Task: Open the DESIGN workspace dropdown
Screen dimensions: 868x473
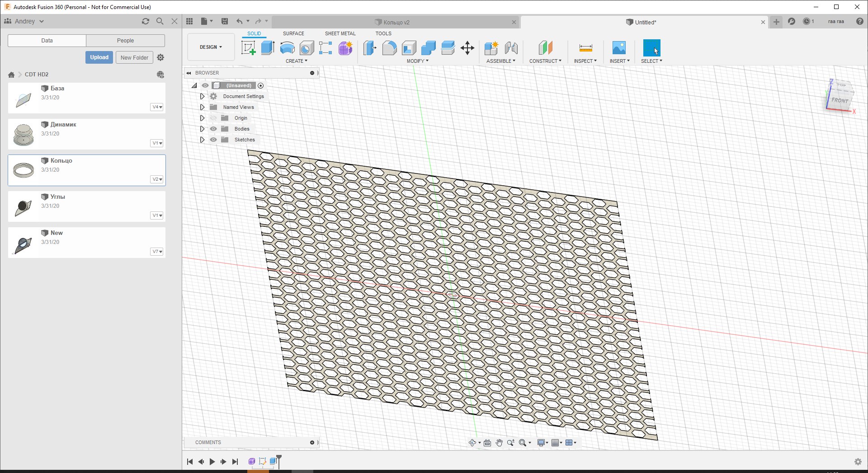Action: (x=211, y=47)
